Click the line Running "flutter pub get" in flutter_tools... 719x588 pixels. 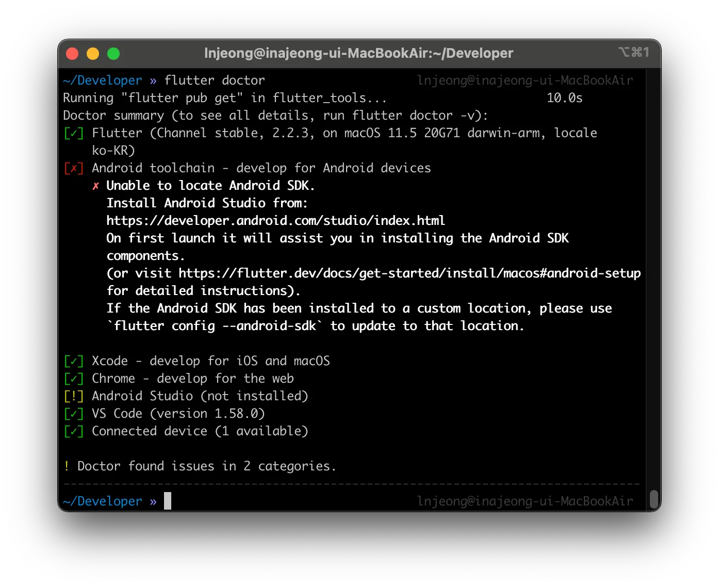coord(225,98)
